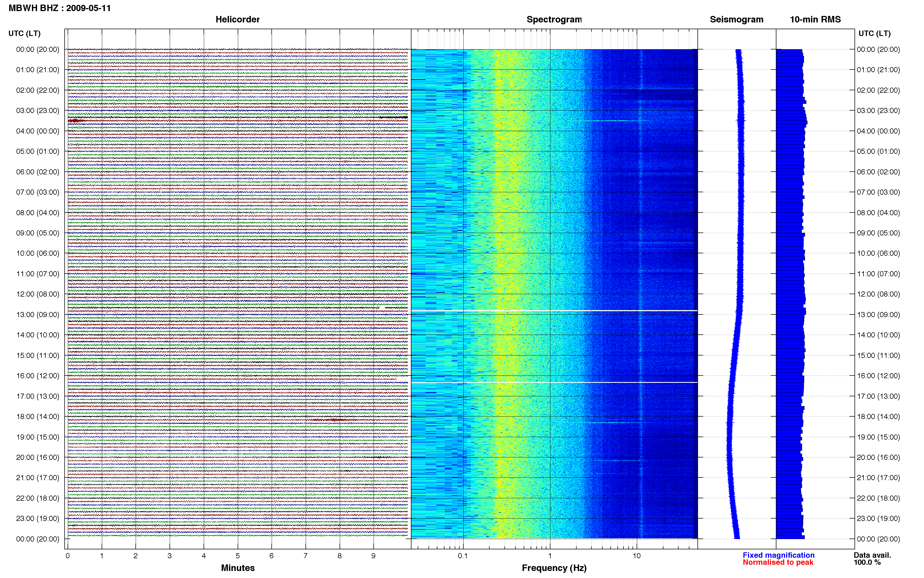This screenshot has height=578, width=924.
Task: Click the 1 Hz frequency tick label
Action: click(x=550, y=556)
